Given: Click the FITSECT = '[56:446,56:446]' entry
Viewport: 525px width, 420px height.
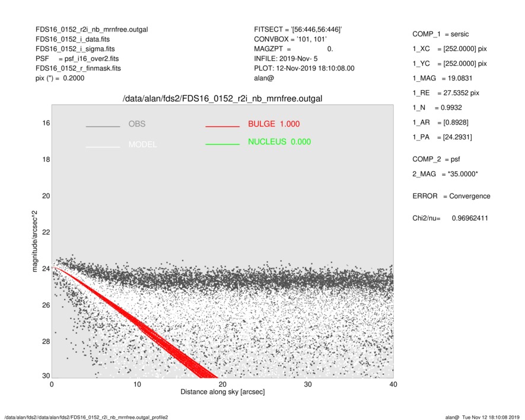Looking at the screenshot, I should [x=298, y=30].
